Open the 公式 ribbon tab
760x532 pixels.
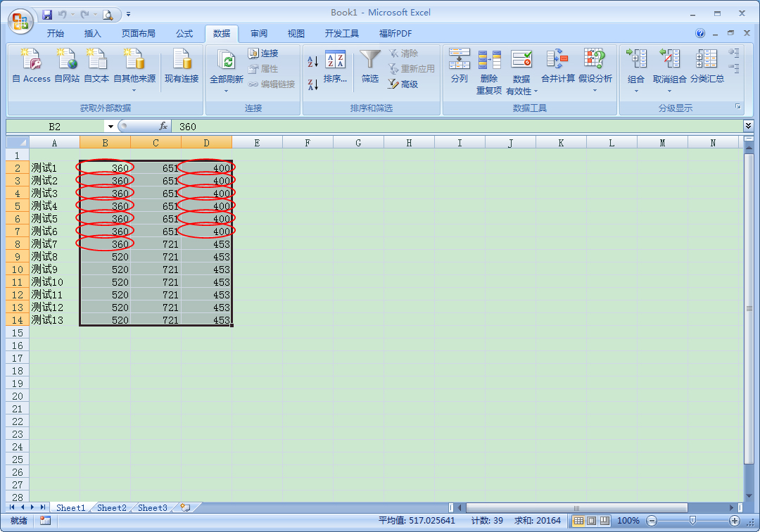184,33
